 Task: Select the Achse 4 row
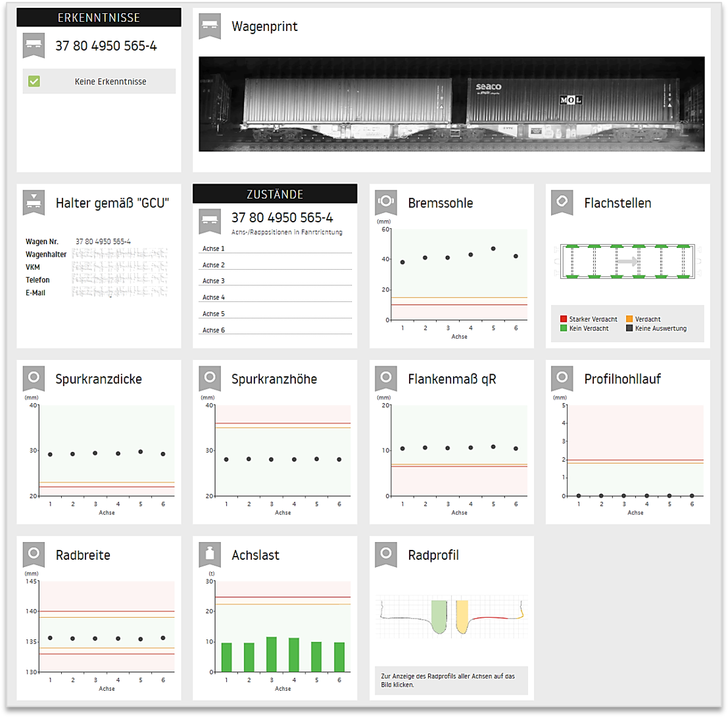276,297
